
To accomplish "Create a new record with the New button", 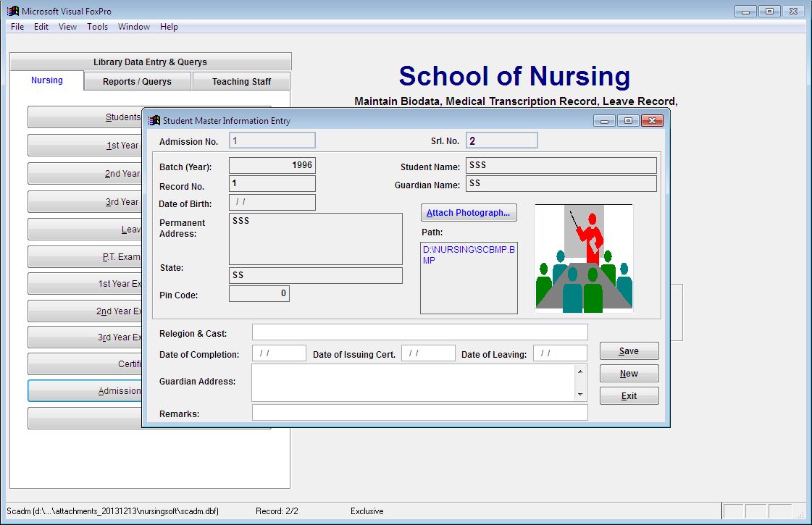I will (628, 373).
